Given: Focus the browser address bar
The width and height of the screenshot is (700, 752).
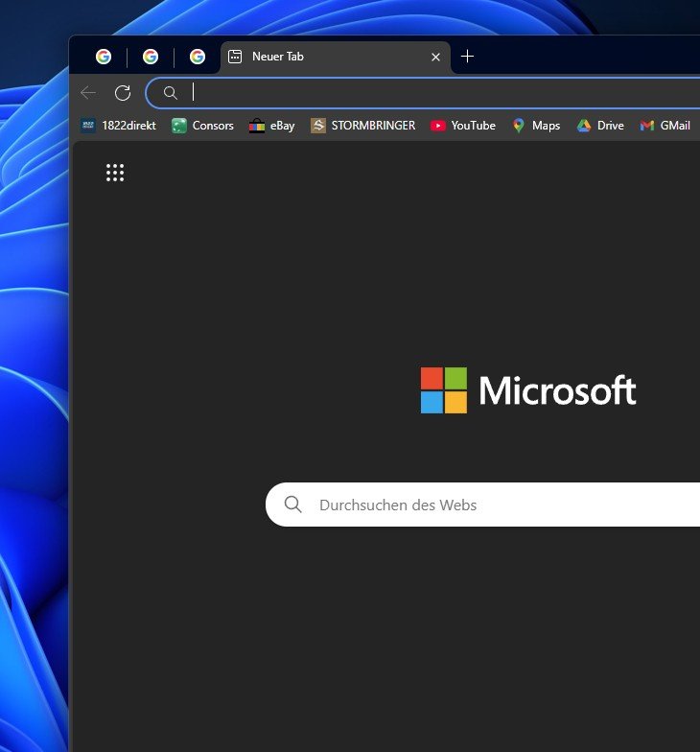Looking at the screenshot, I should (x=423, y=92).
